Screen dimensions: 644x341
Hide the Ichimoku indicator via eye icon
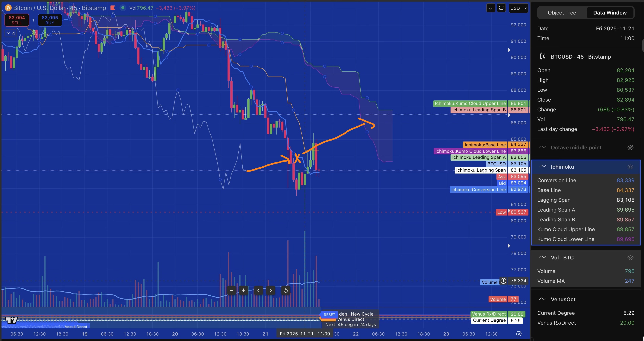630,167
